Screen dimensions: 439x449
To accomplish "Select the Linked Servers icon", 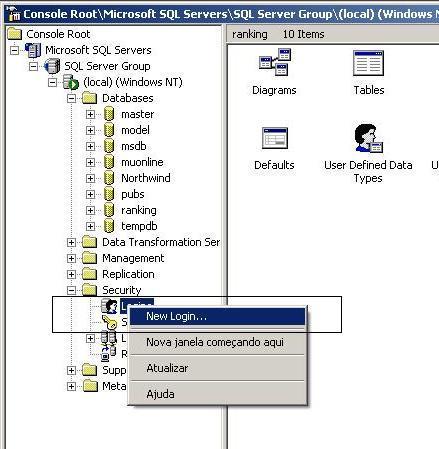I will (109, 338).
